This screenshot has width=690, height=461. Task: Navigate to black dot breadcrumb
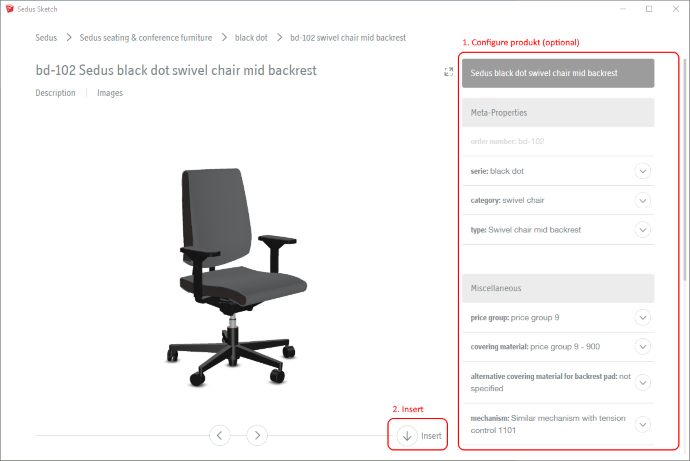[x=251, y=38]
